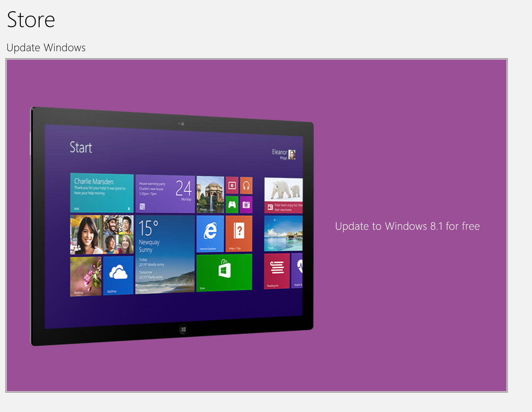Click the green Store tile icon

(x=224, y=271)
